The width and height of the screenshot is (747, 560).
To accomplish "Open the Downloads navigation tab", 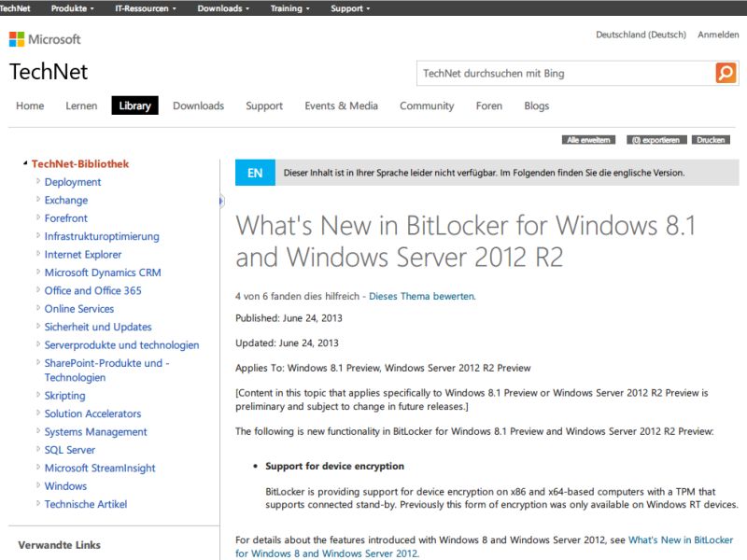I will click(x=198, y=105).
